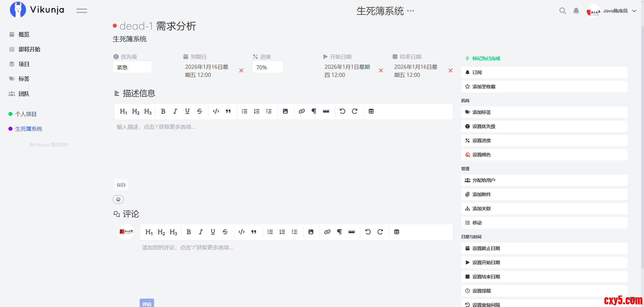The height and width of the screenshot is (307, 644).
Task: Add link in comment editor
Action: click(327, 232)
